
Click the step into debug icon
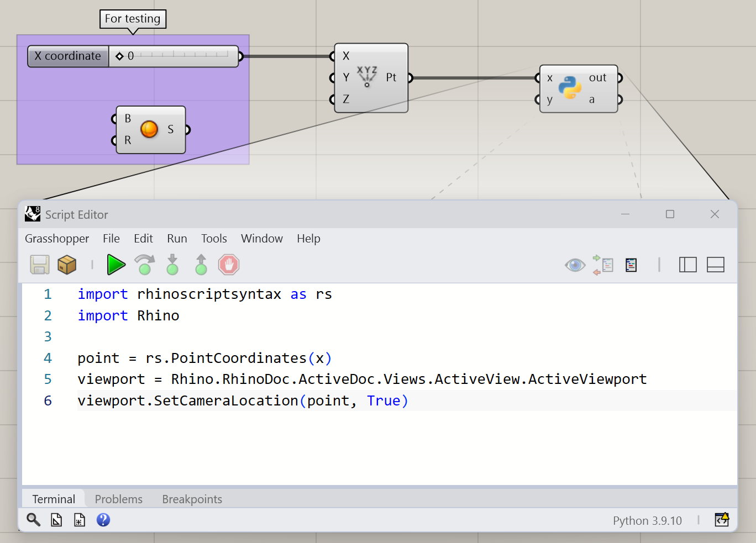[x=172, y=265]
